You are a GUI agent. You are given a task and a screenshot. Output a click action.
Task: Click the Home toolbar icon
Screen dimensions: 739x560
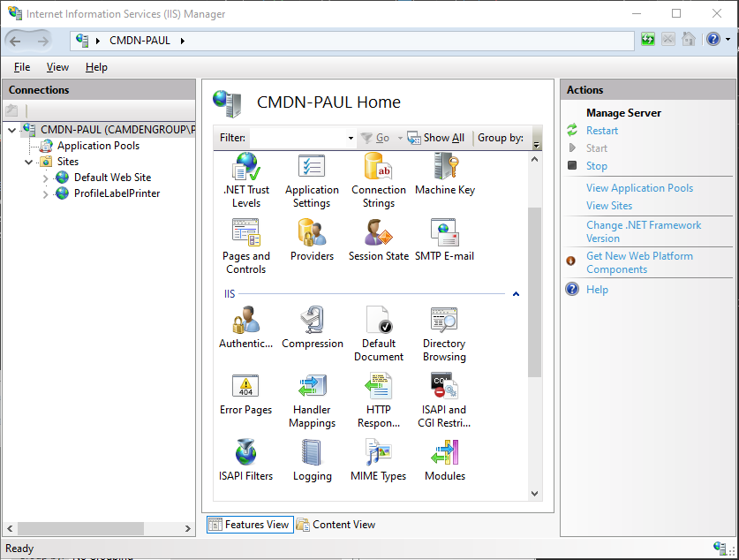(x=689, y=40)
